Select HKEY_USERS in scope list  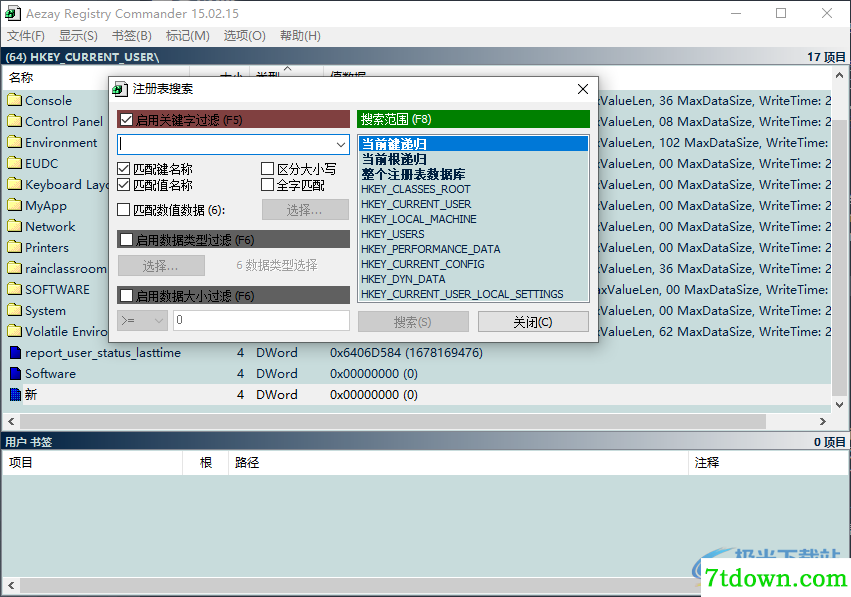pos(473,234)
